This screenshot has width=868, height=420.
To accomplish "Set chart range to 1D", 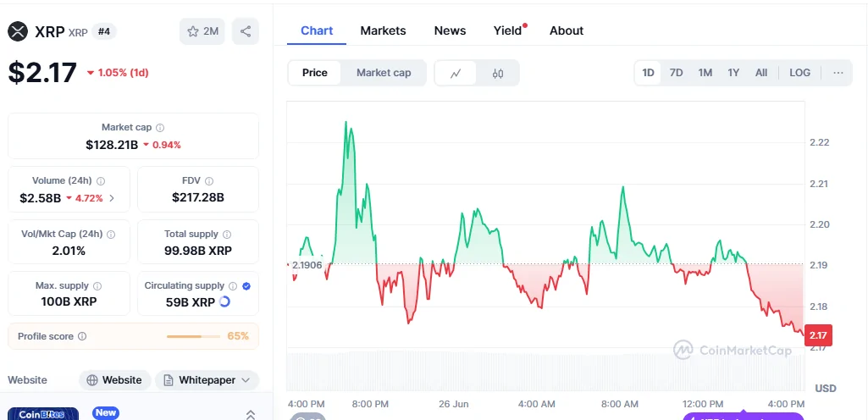I will tap(648, 73).
